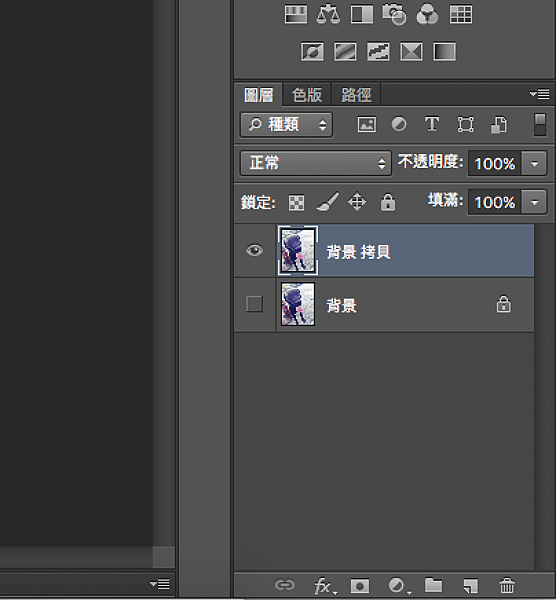Create new fill or adjustment layer
The image size is (556, 600).
pos(398,585)
